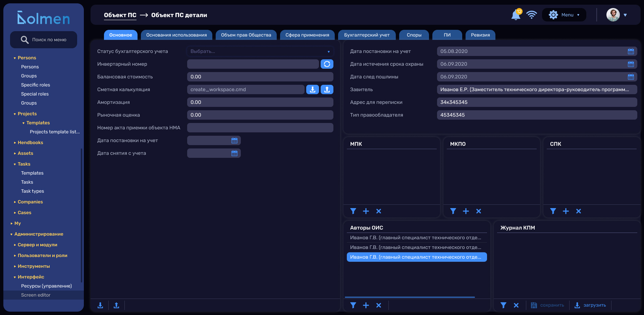
Task: Click the Wi-Fi connection status icon
Action: pyautogui.click(x=532, y=15)
